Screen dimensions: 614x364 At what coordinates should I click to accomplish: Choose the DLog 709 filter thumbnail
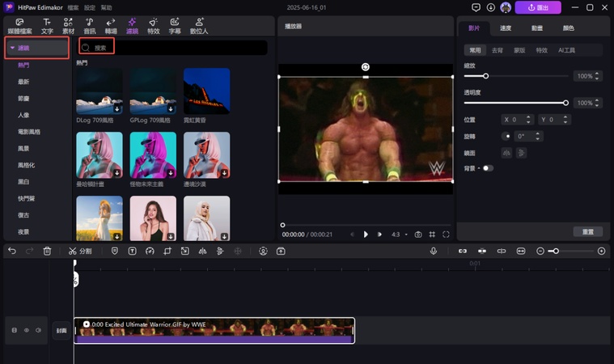[100, 91]
